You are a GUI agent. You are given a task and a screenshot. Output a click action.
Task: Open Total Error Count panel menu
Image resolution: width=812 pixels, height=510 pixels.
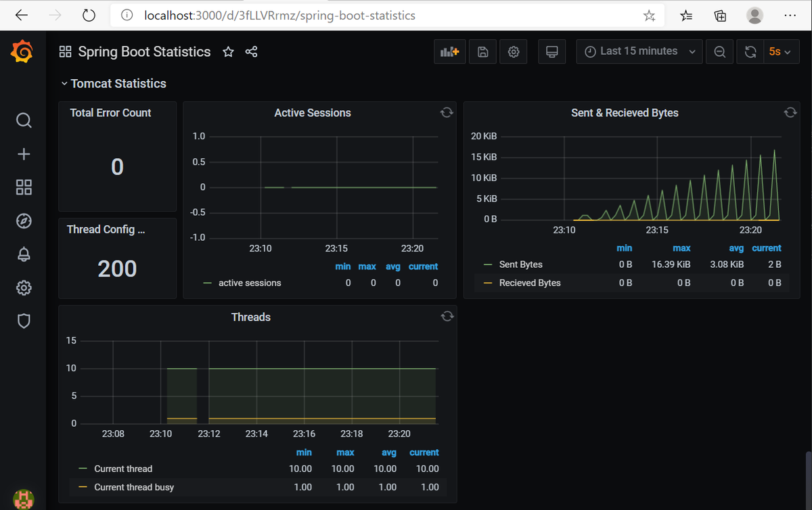(x=111, y=113)
